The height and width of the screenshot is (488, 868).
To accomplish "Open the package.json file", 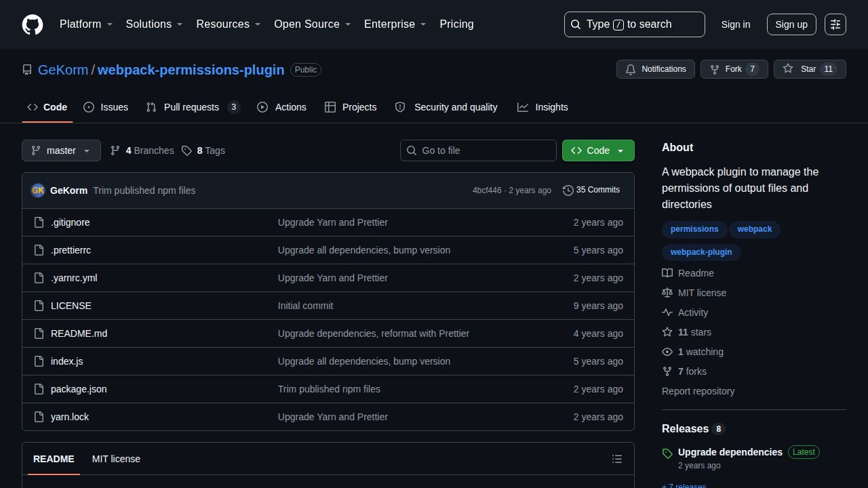I will 79,389.
